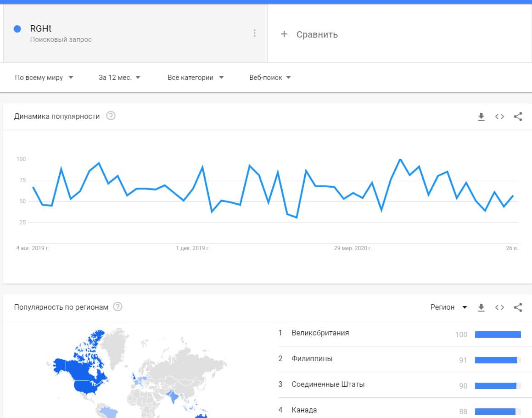Image resolution: width=532 pixels, height=418 pixels.
Task: Share the regions popularity widget
Action: [x=518, y=307]
